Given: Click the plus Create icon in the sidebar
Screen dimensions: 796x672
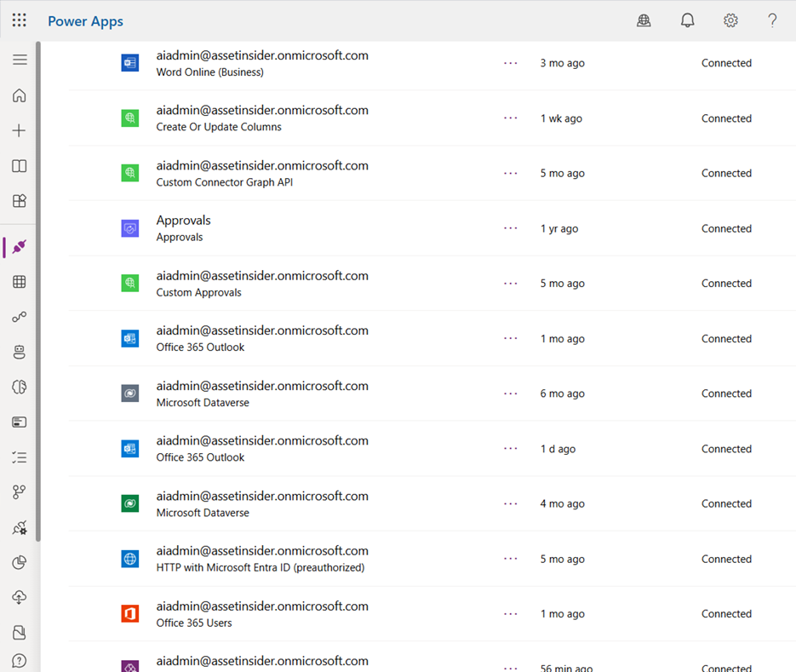Looking at the screenshot, I should coord(20,130).
